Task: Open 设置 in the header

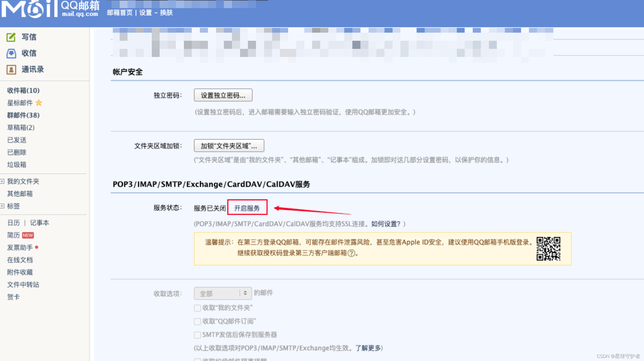Action: point(146,13)
